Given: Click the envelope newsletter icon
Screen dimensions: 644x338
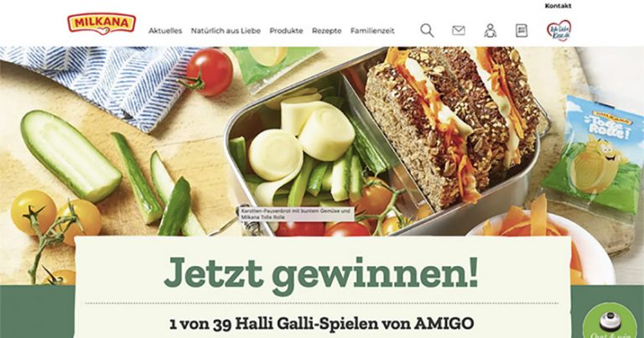Looking at the screenshot, I should point(459,30).
